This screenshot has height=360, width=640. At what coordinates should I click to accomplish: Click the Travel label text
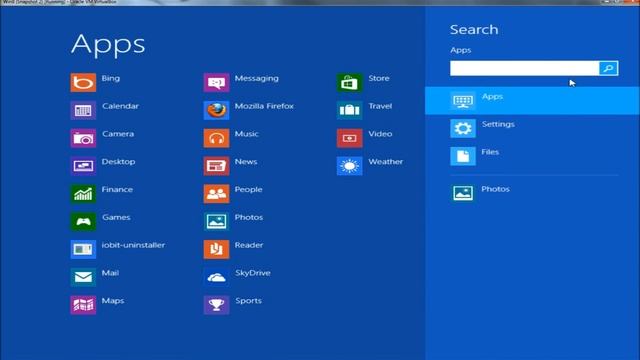[x=380, y=106]
